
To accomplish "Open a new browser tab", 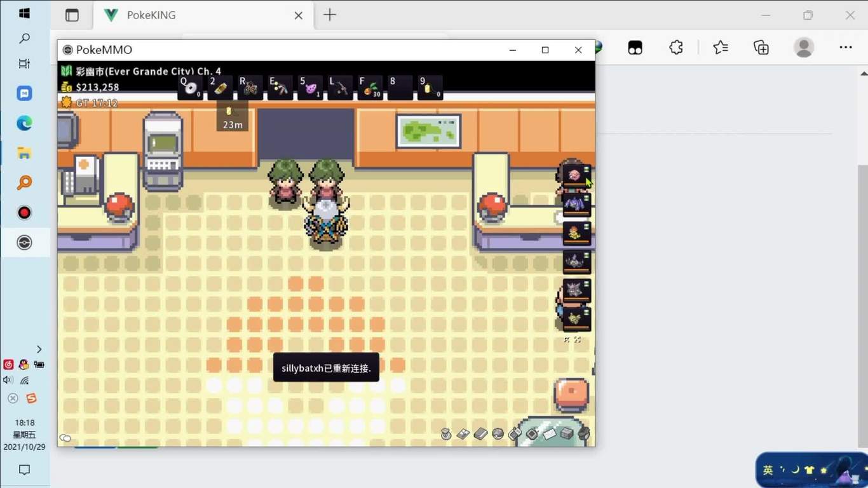I will click(x=330, y=15).
